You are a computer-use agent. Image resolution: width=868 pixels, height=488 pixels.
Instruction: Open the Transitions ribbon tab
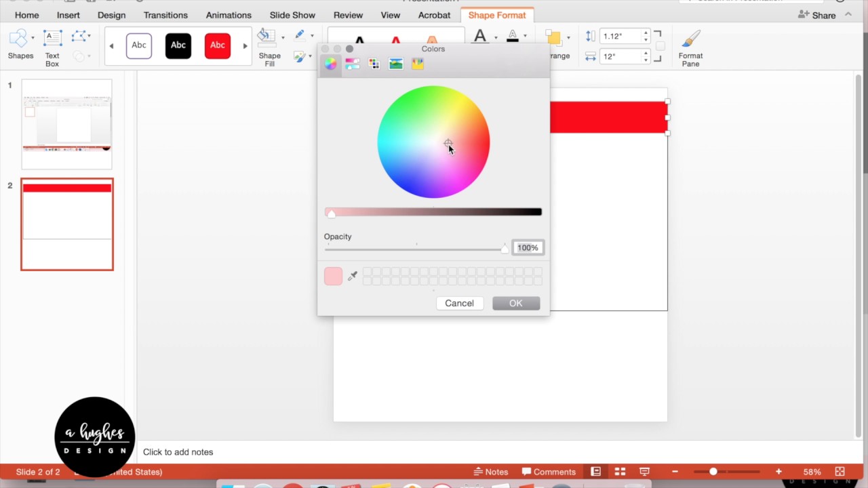tap(165, 15)
